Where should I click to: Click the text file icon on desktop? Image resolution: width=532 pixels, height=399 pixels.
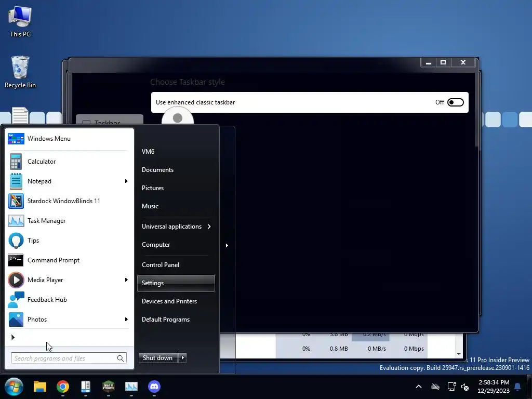(x=20, y=115)
